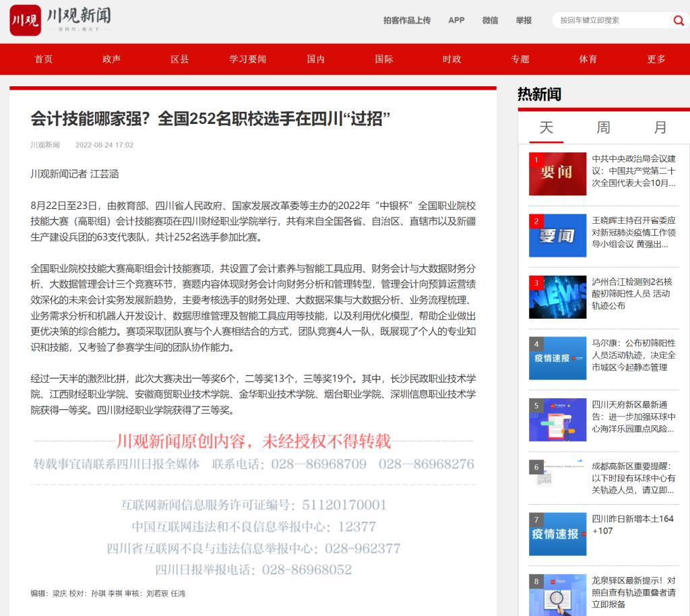Viewport: 690px width, 616px height.
Task: Open the 区县 navigation item
Action: tap(180, 59)
